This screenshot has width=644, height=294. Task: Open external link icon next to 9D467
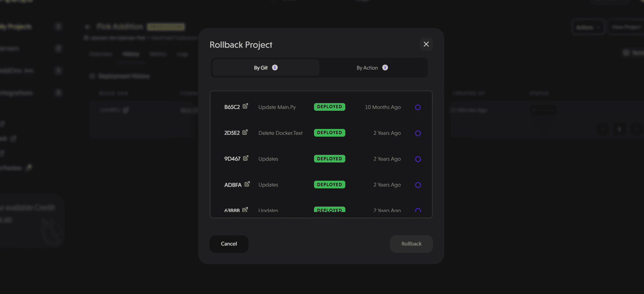tap(246, 158)
